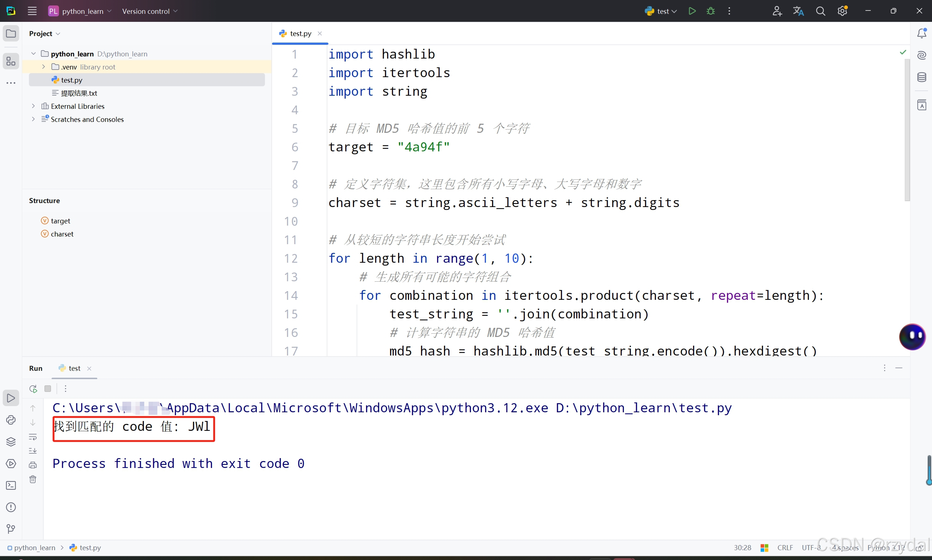
Task: Switch to the test.py editor tab
Action: (x=300, y=33)
